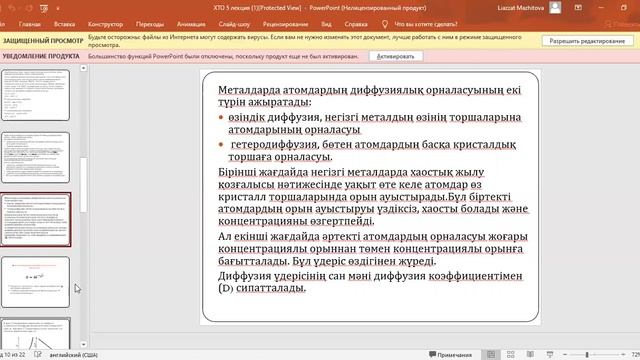This screenshot has height=360, width=640.
Task: Open the Главная ribbon tab
Action: point(30,24)
